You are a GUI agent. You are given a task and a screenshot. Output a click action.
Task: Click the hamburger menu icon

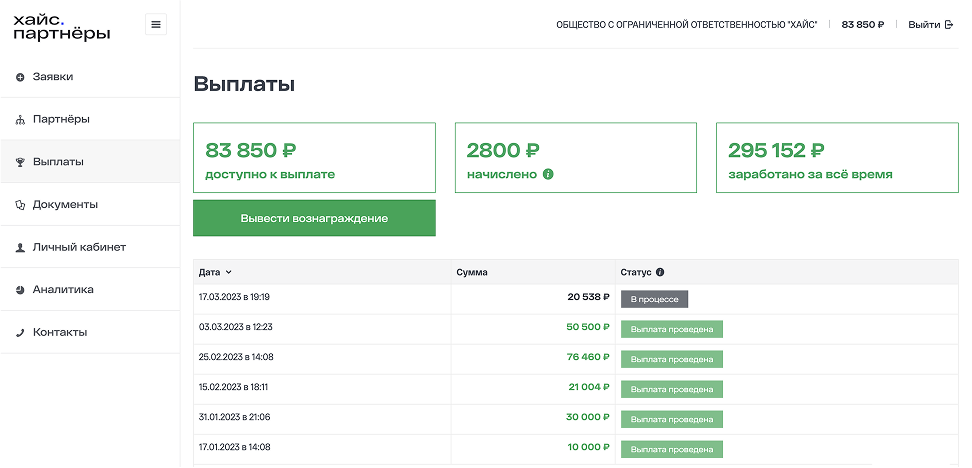156,24
